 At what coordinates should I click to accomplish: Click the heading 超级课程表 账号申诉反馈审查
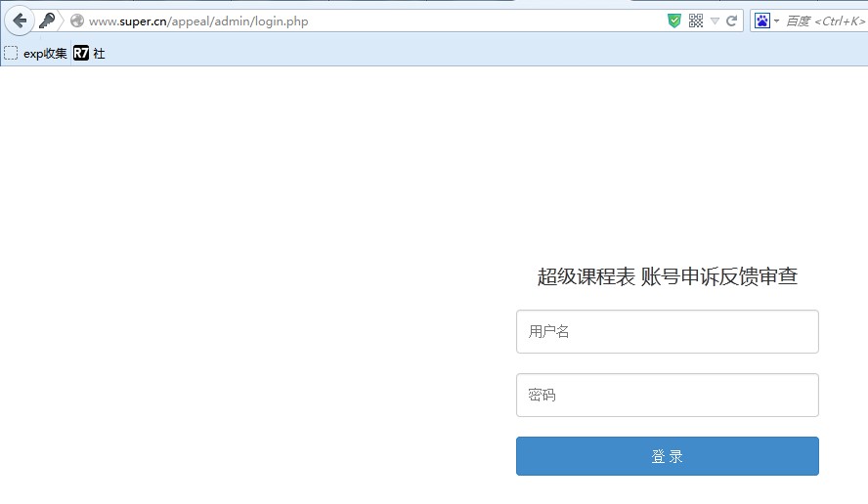(667, 276)
